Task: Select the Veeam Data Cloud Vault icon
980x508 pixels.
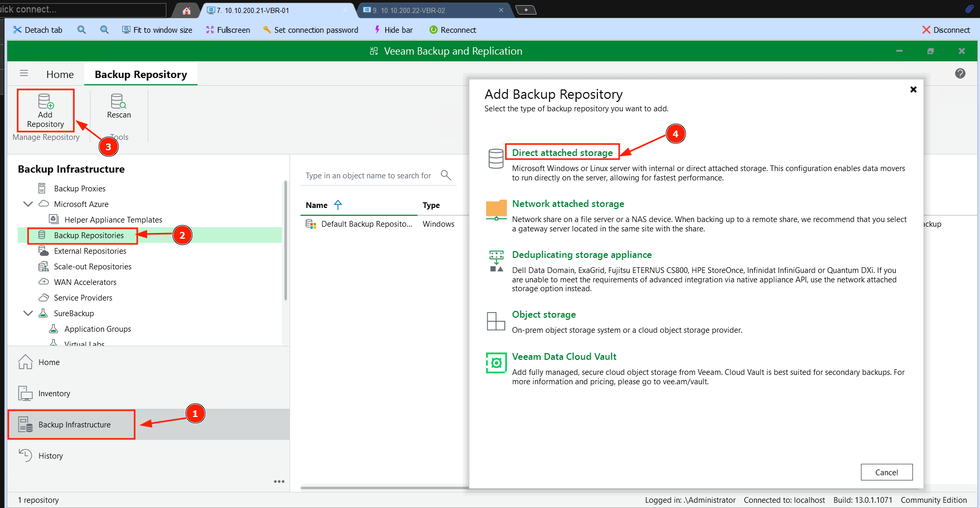Action: tap(496, 362)
